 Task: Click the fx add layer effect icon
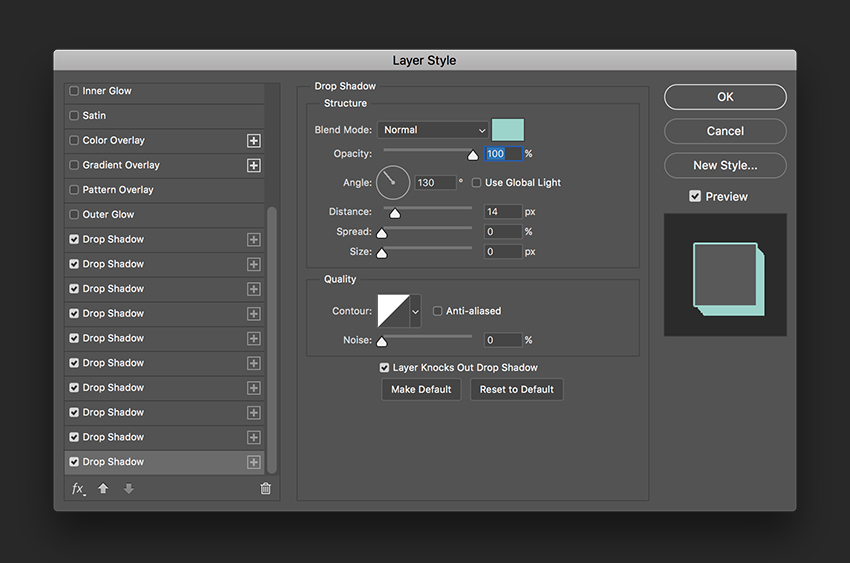point(78,489)
